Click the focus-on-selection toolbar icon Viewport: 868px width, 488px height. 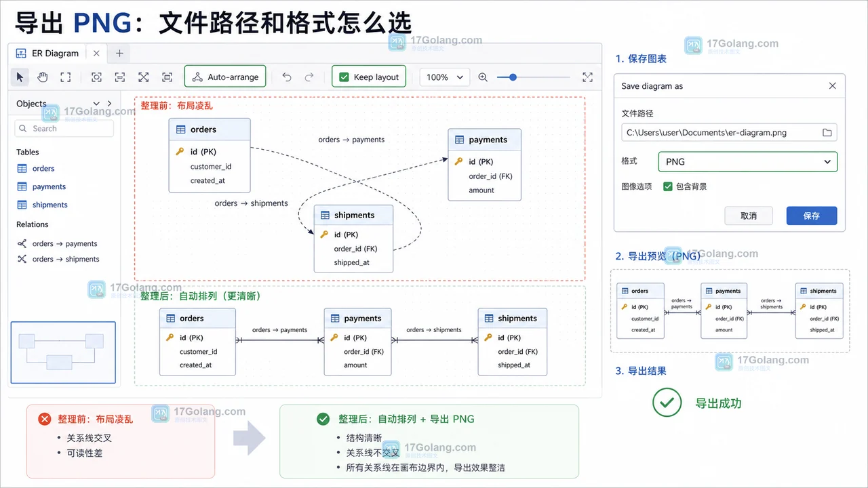tap(96, 77)
